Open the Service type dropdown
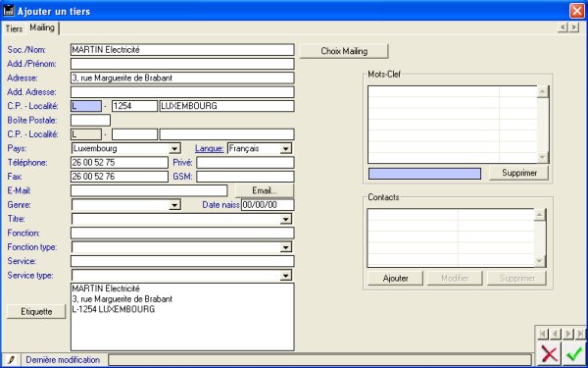The height and width of the screenshot is (368, 588). point(286,275)
